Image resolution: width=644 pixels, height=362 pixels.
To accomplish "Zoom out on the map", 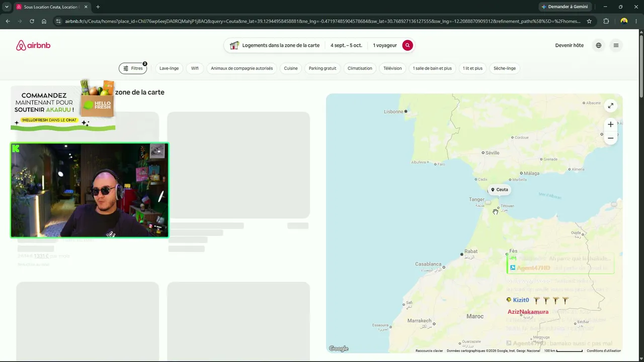I will 610,138.
